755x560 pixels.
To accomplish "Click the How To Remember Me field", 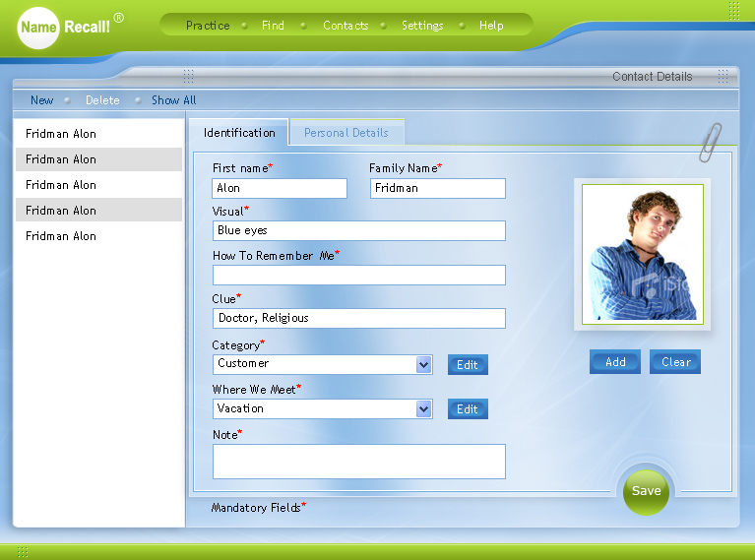I will click(358, 275).
